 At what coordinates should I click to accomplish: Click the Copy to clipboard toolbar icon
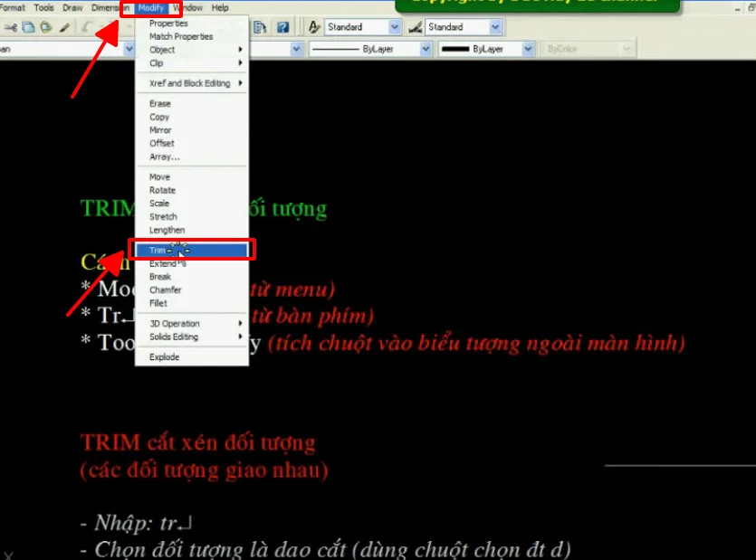coord(28,27)
